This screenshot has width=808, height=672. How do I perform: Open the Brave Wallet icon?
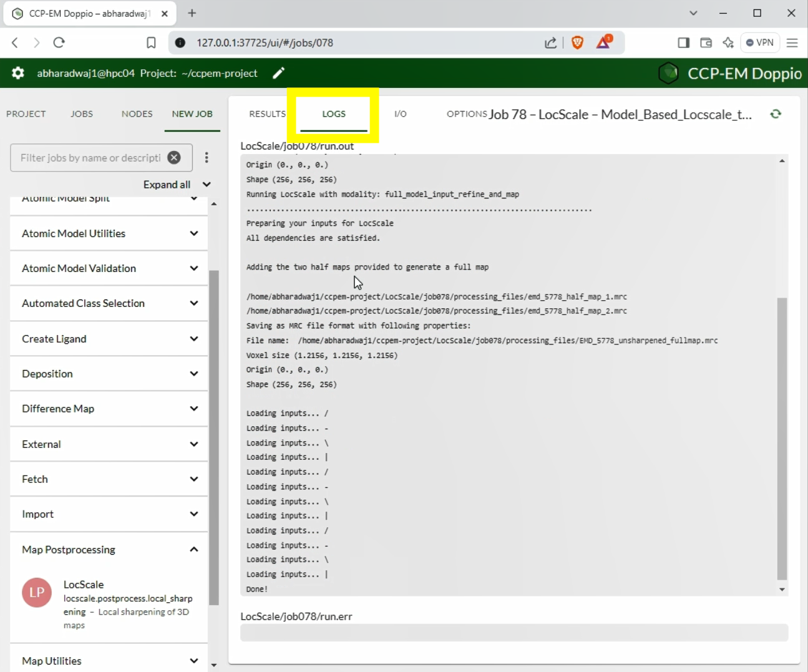(706, 42)
